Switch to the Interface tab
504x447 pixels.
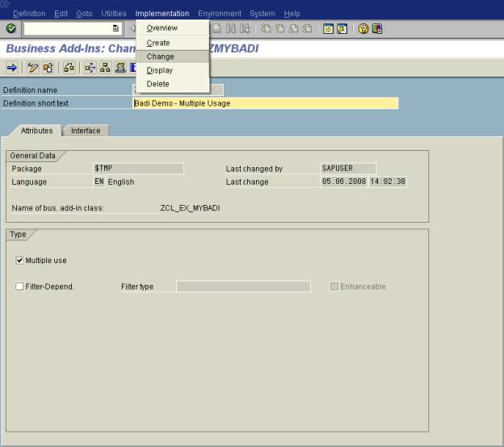tap(86, 131)
